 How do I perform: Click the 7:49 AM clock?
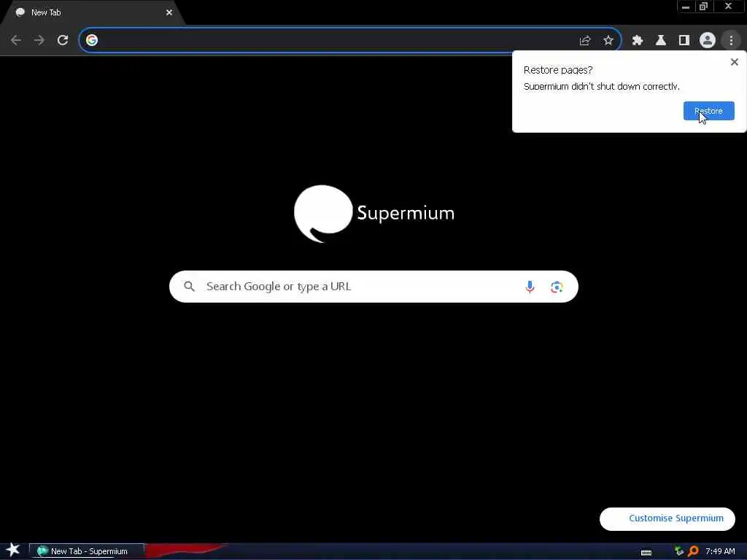[x=720, y=551]
